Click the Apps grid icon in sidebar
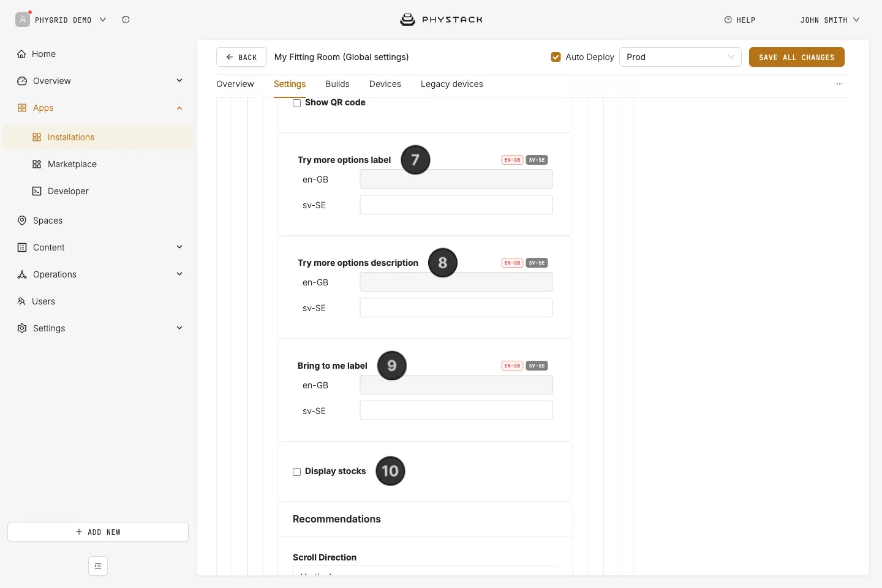The width and height of the screenshot is (882, 588). click(22, 108)
